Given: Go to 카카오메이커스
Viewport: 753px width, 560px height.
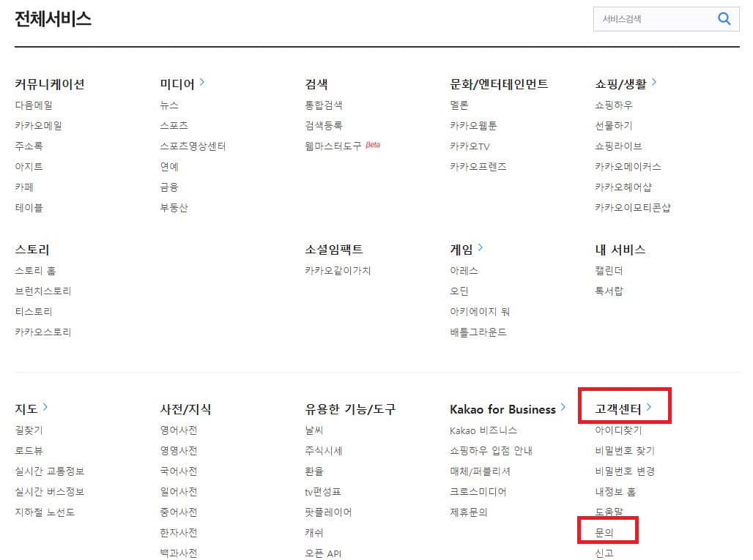Looking at the screenshot, I should pos(628,166).
